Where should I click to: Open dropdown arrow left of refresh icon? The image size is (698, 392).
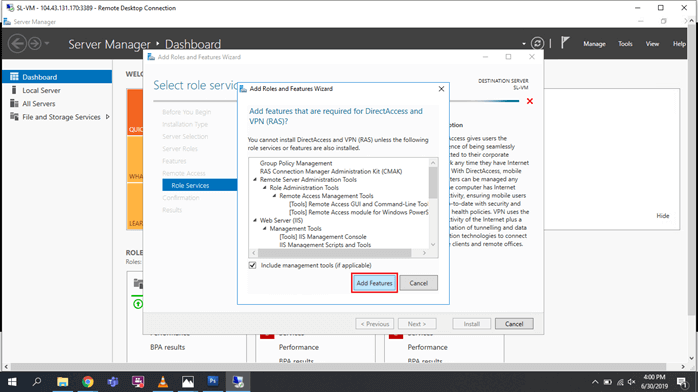click(x=524, y=44)
